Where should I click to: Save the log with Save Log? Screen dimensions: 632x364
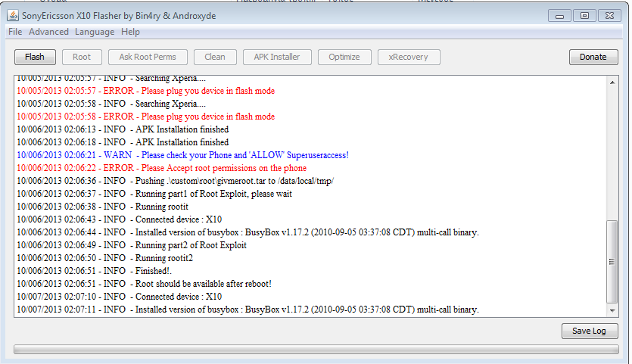tap(590, 331)
